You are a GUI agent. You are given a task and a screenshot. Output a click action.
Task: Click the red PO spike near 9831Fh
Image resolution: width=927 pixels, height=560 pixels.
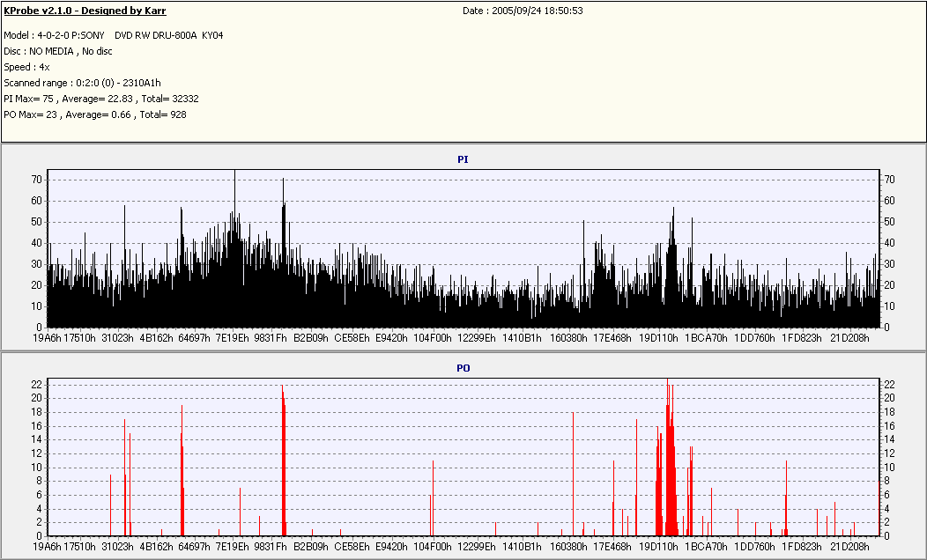[283, 458]
